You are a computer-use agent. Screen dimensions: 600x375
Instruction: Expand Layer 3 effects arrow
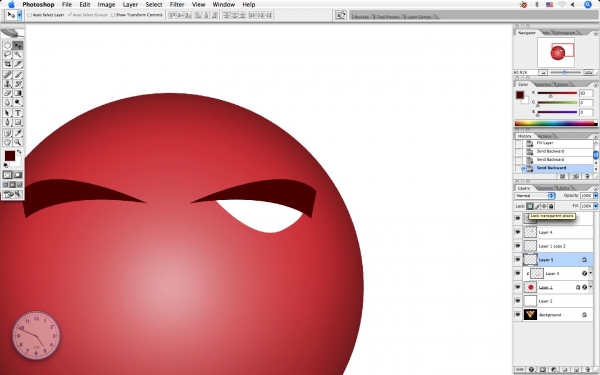(591, 273)
